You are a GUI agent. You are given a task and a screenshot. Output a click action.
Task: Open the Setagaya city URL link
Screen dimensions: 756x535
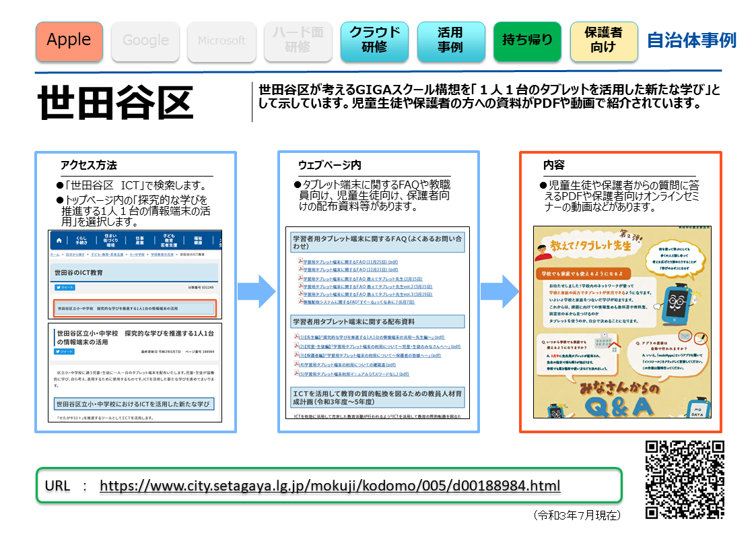[330, 485]
